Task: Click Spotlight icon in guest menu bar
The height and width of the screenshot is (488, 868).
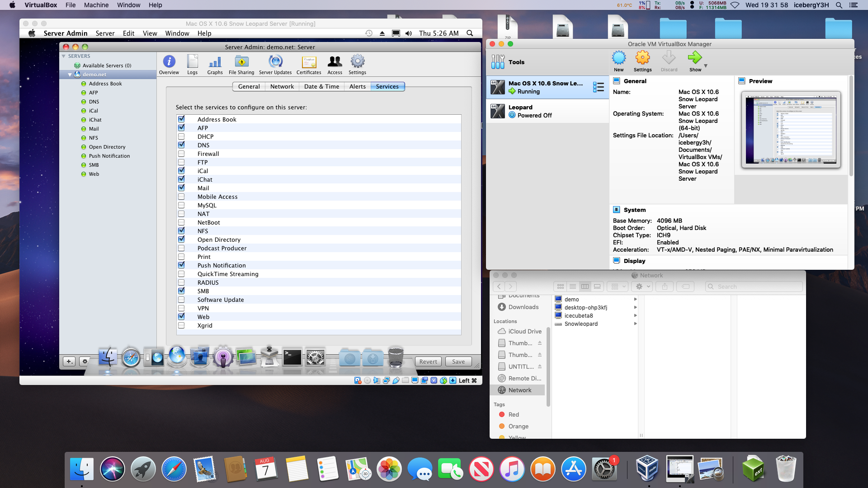Action: (470, 33)
